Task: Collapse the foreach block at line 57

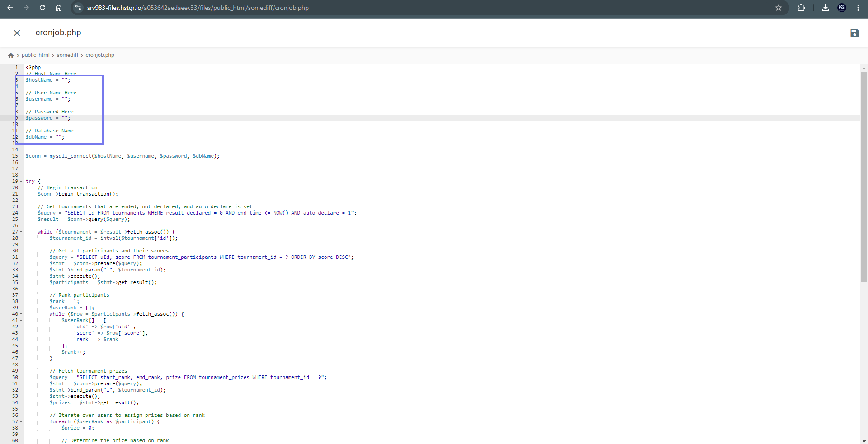Action: point(21,422)
